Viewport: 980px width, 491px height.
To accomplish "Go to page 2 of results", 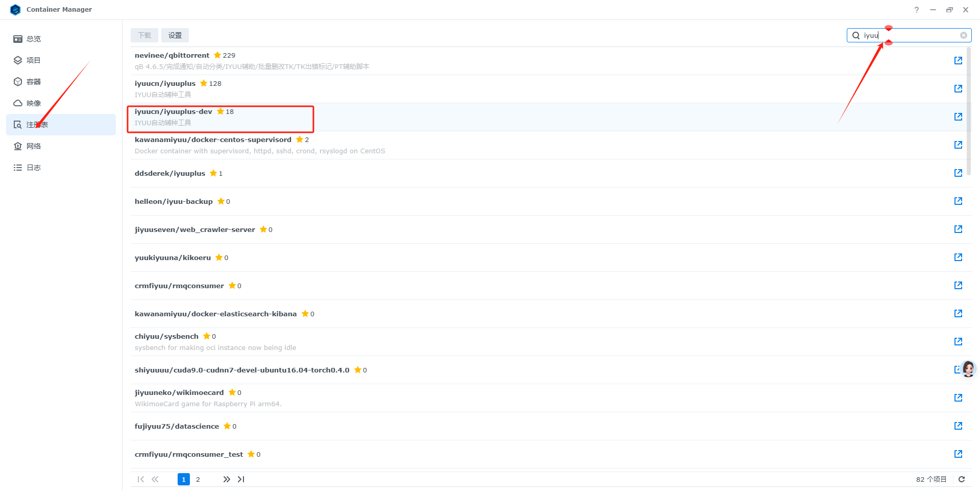I will click(x=198, y=479).
